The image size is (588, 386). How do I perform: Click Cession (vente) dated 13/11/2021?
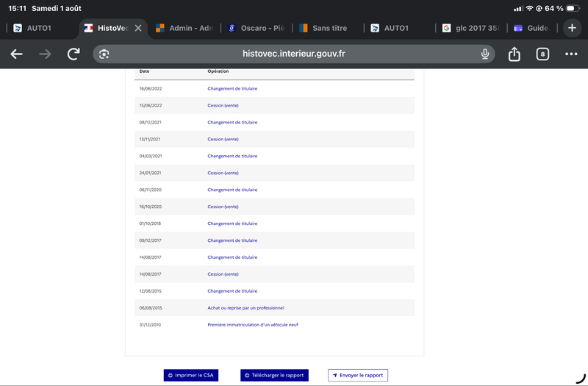(x=223, y=139)
